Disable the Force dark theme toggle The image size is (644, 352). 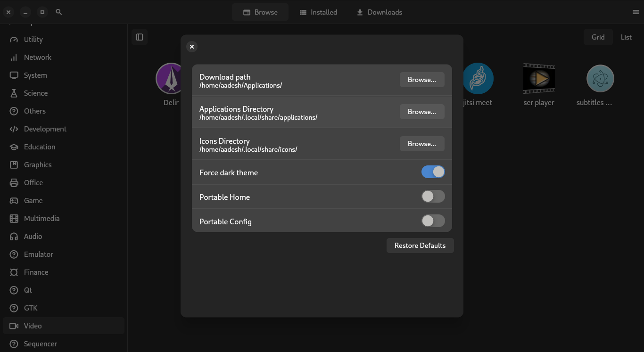click(433, 172)
